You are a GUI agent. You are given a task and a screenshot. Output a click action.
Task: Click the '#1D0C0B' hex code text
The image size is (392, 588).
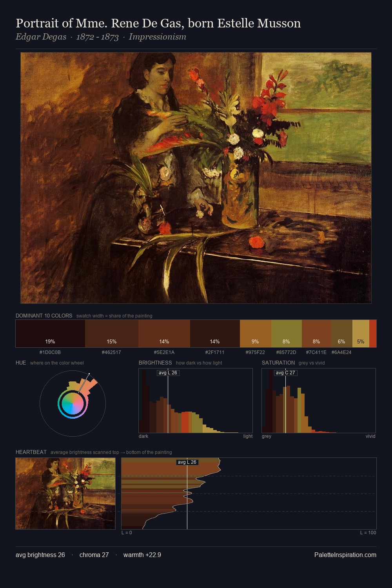tap(50, 352)
